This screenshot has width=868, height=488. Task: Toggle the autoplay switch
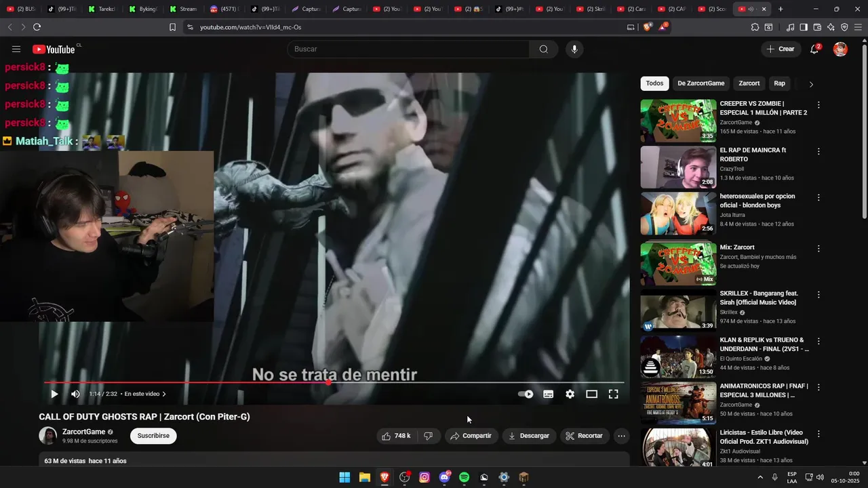[526, 394]
